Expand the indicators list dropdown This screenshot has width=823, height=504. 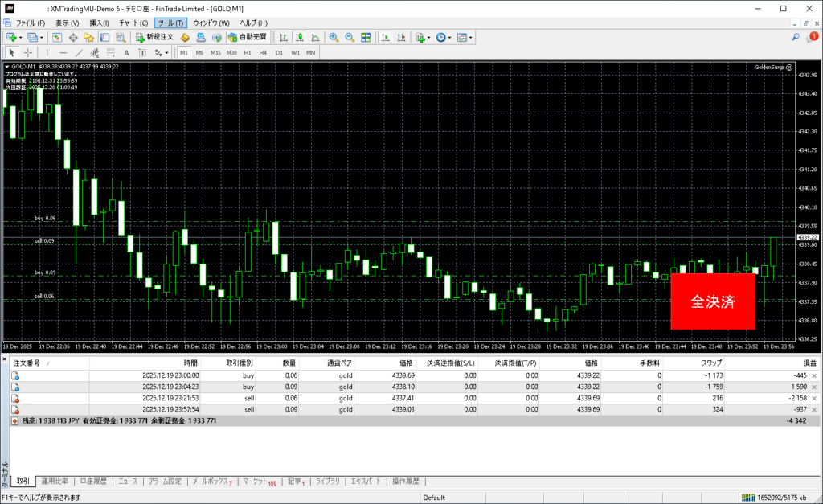point(429,37)
